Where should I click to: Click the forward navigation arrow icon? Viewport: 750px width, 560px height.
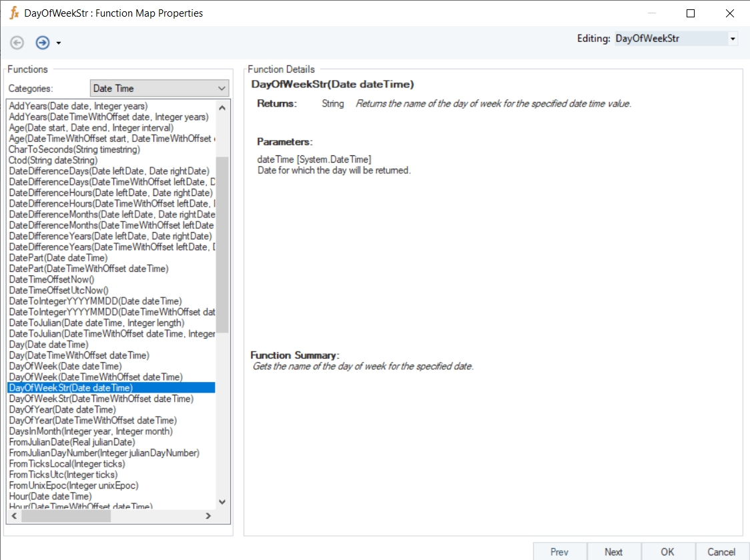(x=43, y=43)
